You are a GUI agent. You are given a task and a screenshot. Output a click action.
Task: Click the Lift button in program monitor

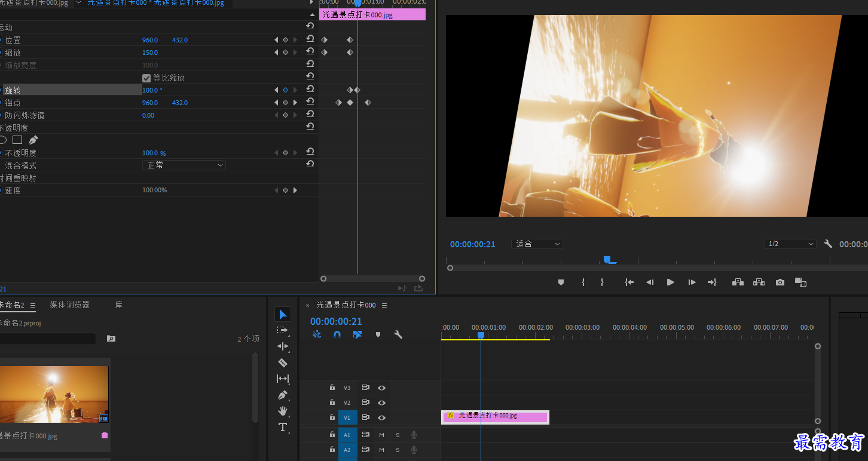(x=738, y=282)
